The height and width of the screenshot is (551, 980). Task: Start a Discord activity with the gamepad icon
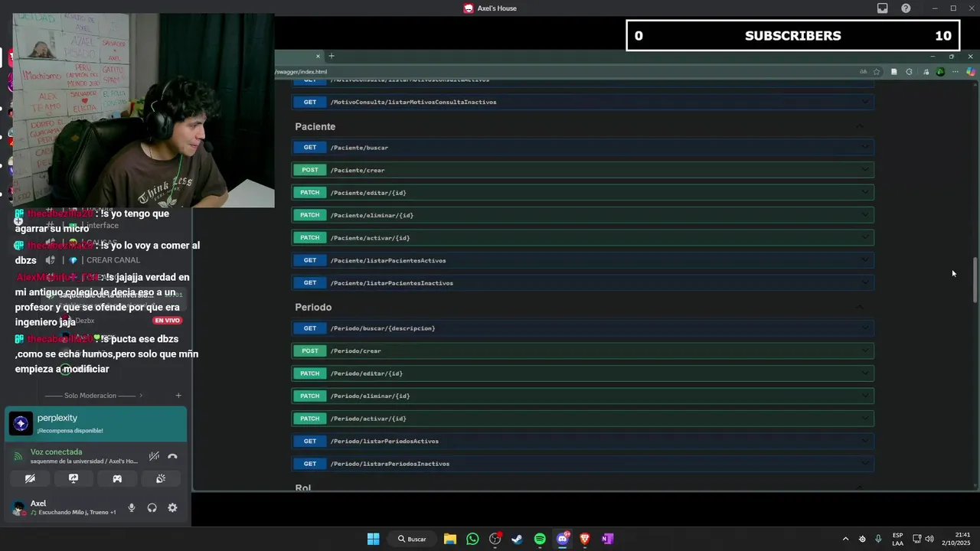pyautogui.click(x=117, y=478)
